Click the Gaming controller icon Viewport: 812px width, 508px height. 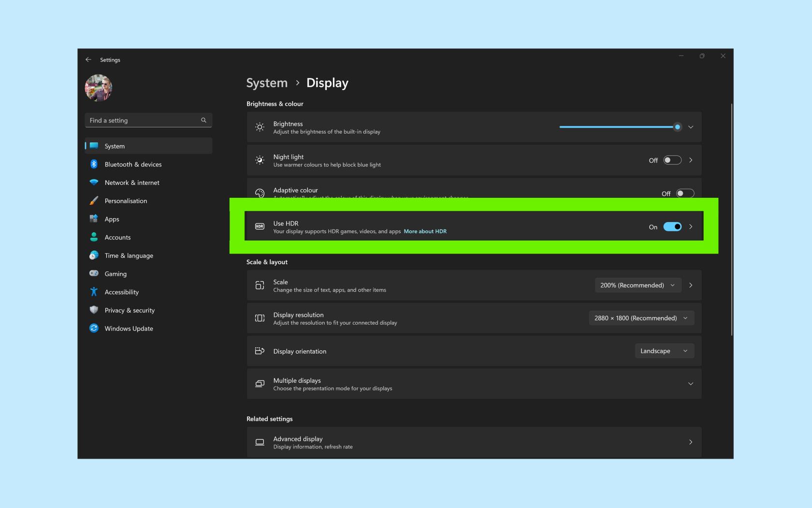94,273
